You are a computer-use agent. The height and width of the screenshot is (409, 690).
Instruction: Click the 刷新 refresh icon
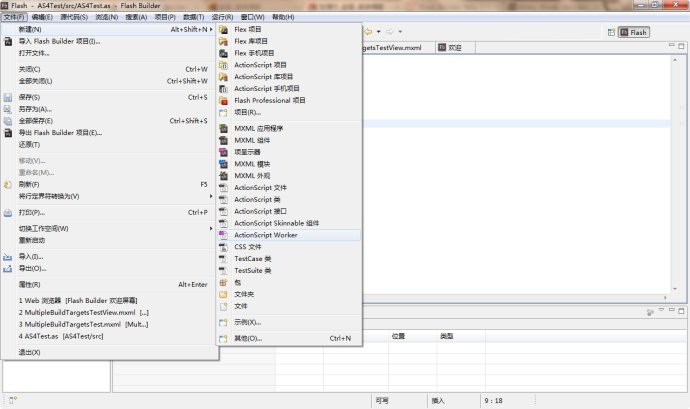click(8, 185)
